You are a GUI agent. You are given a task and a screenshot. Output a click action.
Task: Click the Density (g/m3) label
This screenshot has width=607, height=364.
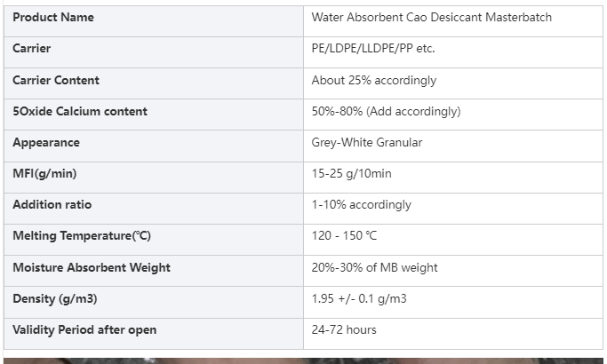coord(54,298)
